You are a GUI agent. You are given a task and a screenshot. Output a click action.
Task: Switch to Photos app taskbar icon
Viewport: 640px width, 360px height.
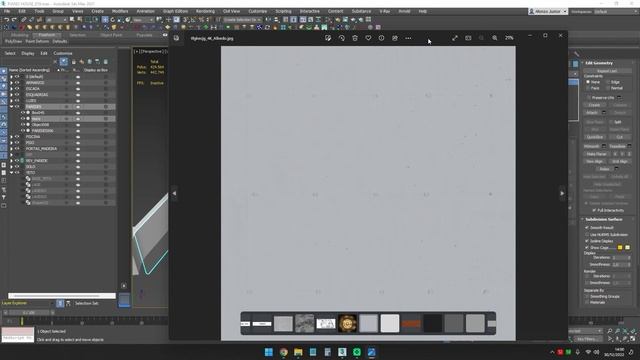pos(371,352)
